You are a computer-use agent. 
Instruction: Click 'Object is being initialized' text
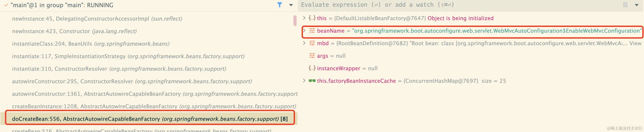click(460, 18)
